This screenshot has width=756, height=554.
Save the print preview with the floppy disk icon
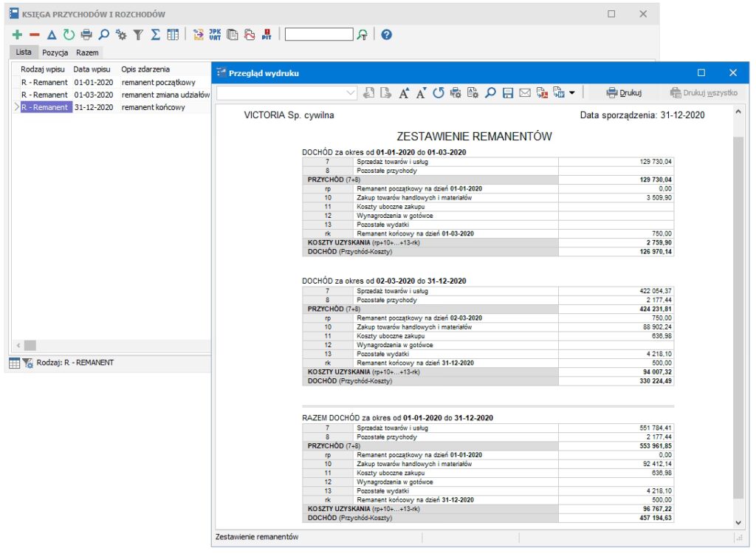click(508, 93)
